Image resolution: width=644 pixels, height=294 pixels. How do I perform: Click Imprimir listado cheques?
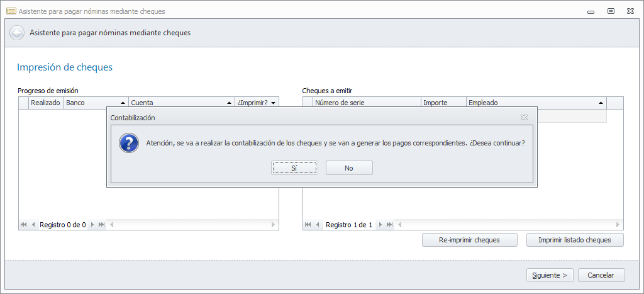click(575, 240)
